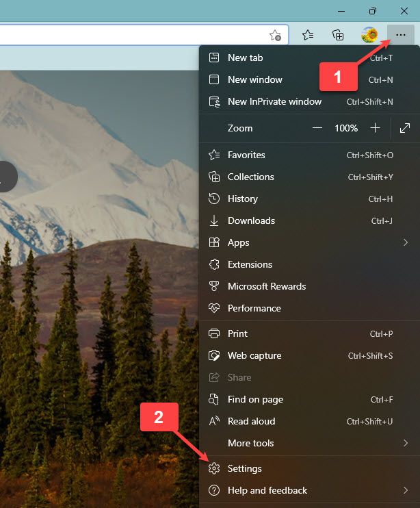Select Web capture option
The height and width of the screenshot is (508, 420).
tap(254, 355)
